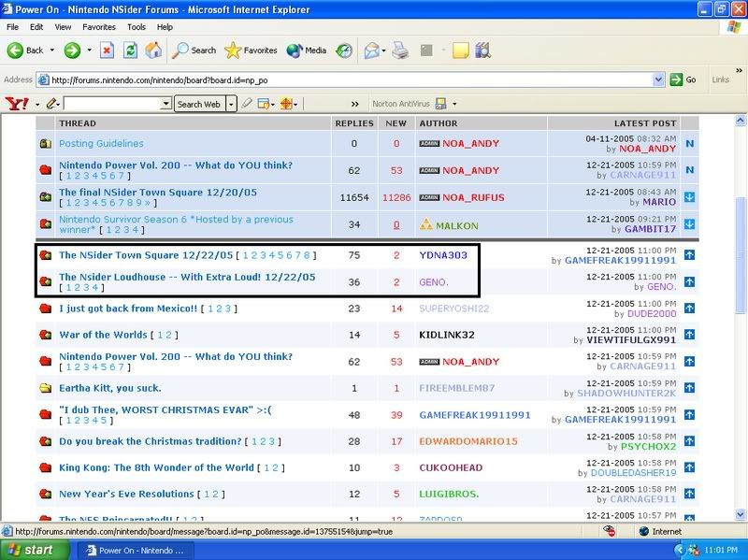Viewport: 748px width, 560px height.
Task: Expand the Links toolbar chevron
Action: tap(739, 71)
